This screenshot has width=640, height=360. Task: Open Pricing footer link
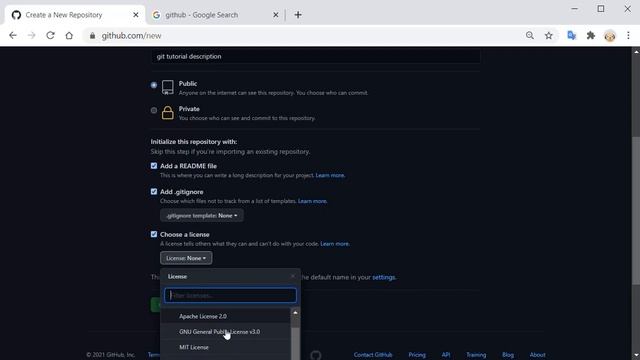tap(417, 355)
